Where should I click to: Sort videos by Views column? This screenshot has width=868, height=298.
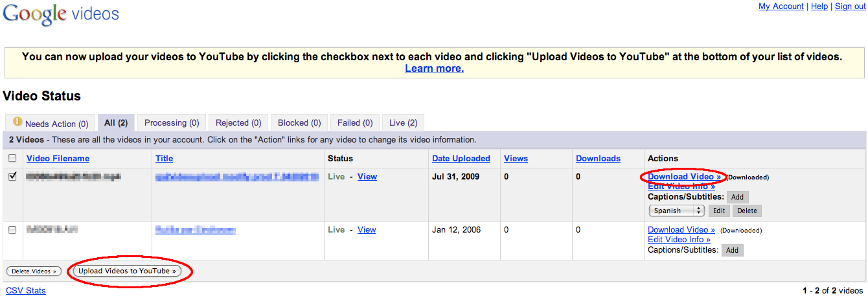point(516,159)
